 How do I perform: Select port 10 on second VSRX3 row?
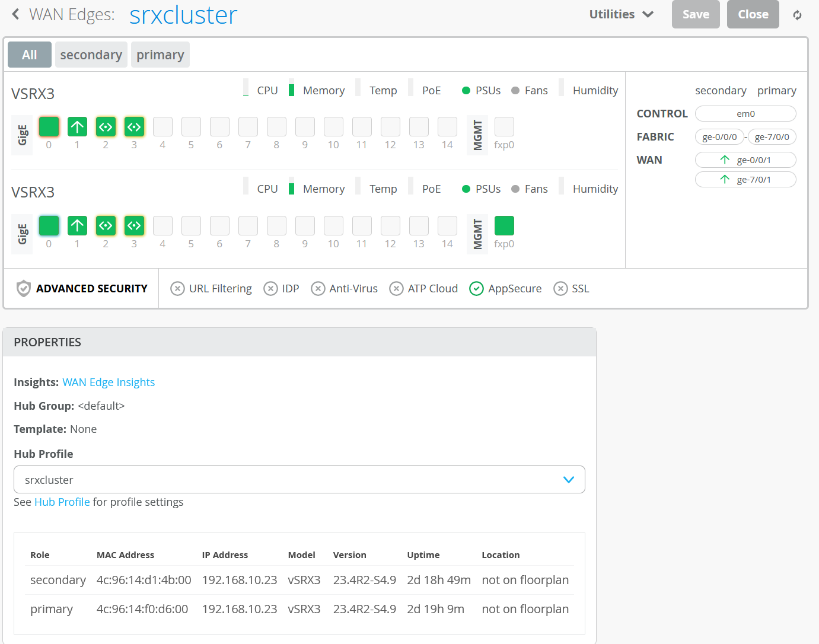(x=333, y=225)
